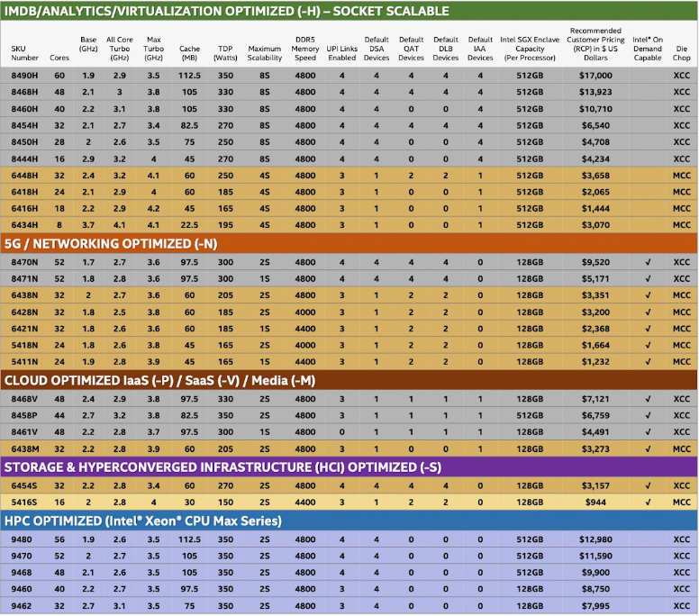Image resolution: width=699 pixels, height=616 pixels.
Task: Click the On Demand checkmark in 5416S row
Action: 648,502
